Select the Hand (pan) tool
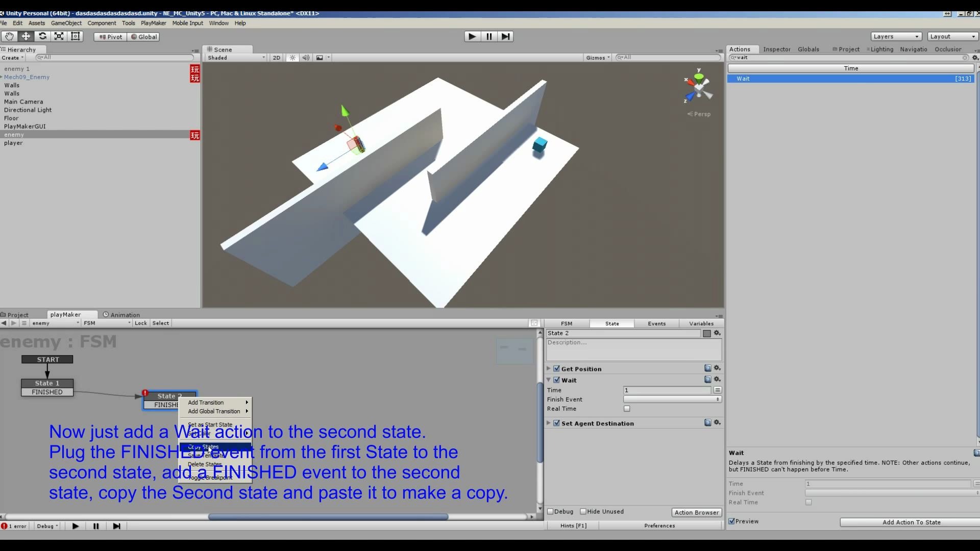980x551 pixels. coord(9,36)
